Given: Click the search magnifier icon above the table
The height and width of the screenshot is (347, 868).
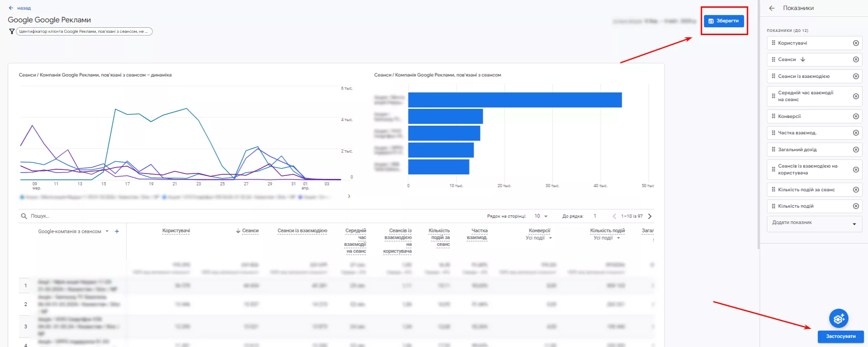Looking at the screenshot, I should [24, 216].
